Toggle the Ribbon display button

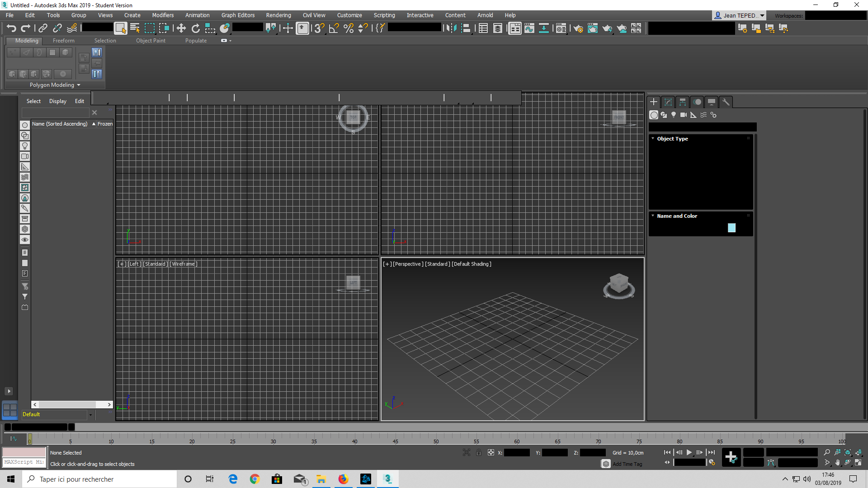point(515,28)
